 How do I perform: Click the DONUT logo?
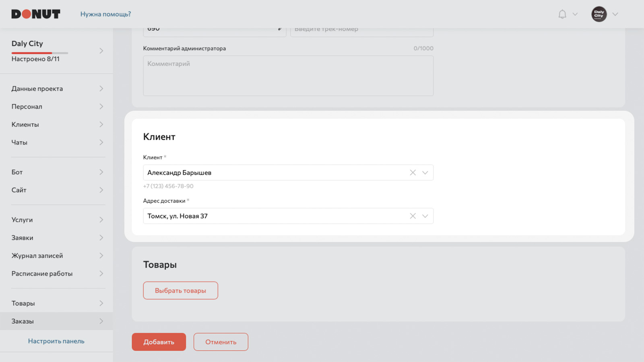36,14
